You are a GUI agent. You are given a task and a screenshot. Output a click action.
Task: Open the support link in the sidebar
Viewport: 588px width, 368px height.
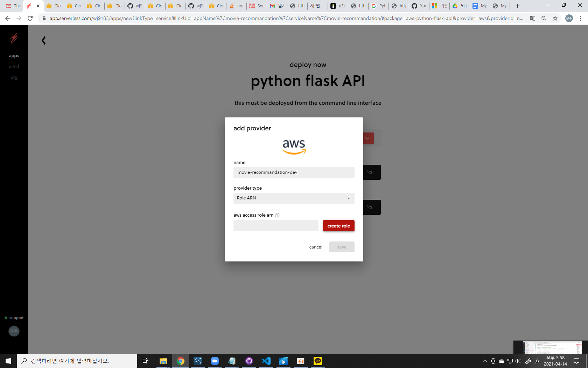(14, 318)
